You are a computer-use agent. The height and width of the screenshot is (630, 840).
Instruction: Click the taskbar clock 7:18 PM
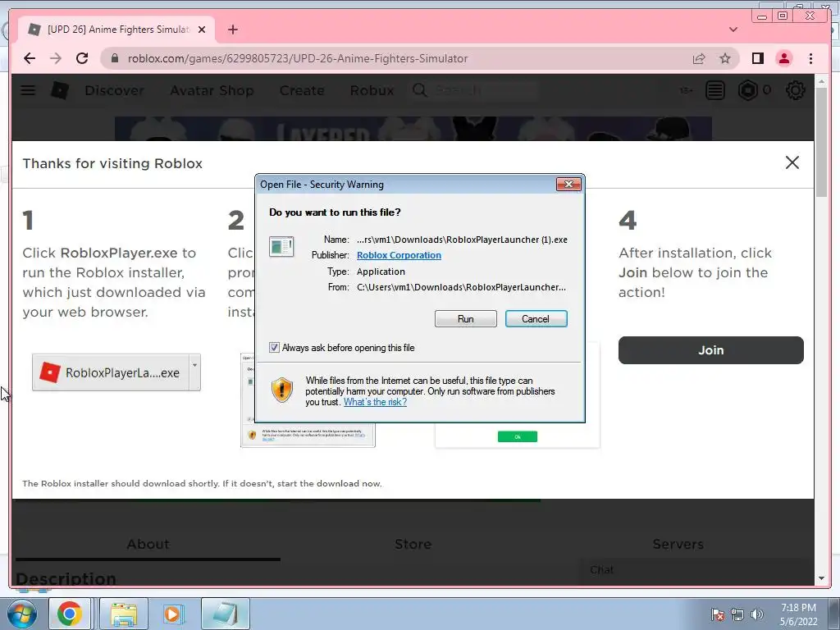pyautogui.click(x=798, y=614)
